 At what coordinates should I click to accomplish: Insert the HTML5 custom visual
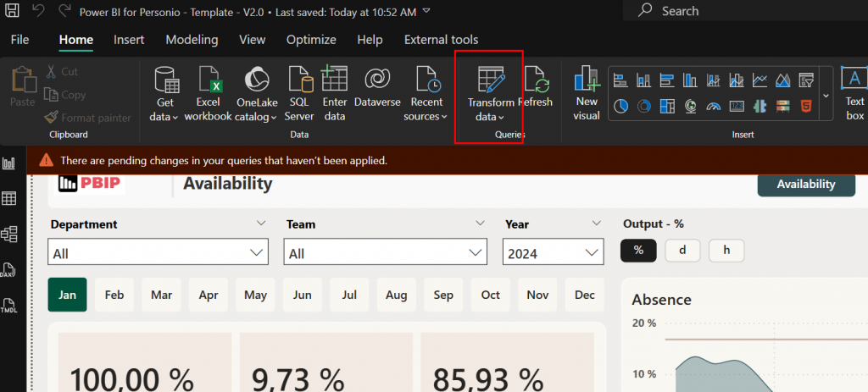click(806, 106)
